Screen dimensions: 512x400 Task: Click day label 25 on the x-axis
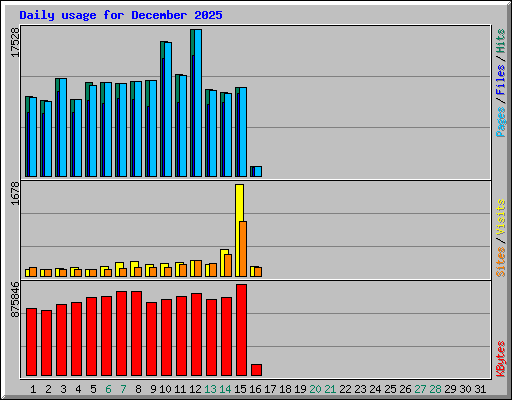390,389
